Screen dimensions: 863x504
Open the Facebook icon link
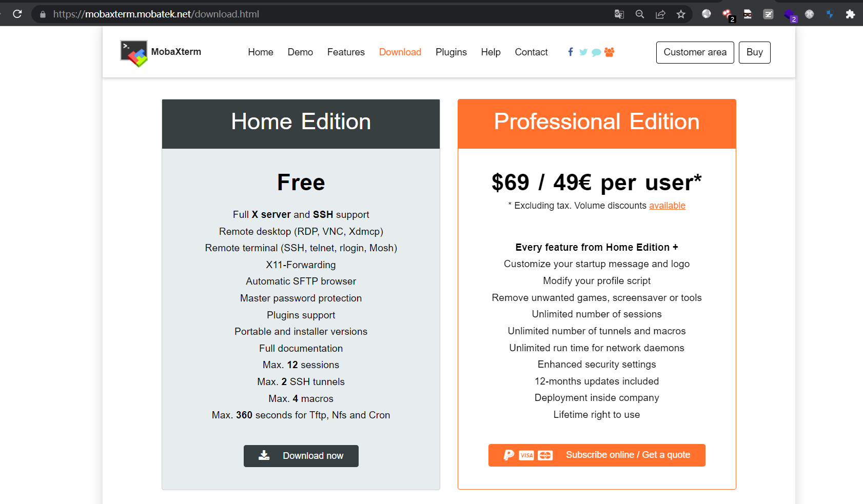[x=571, y=52]
